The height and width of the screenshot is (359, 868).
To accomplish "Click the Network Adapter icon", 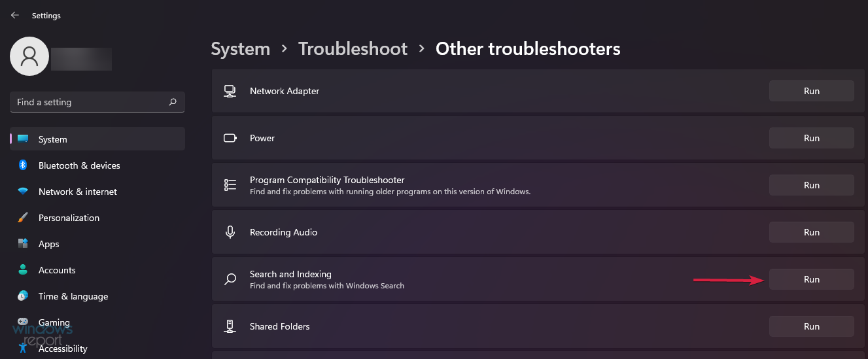I will pyautogui.click(x=230, y=91).
